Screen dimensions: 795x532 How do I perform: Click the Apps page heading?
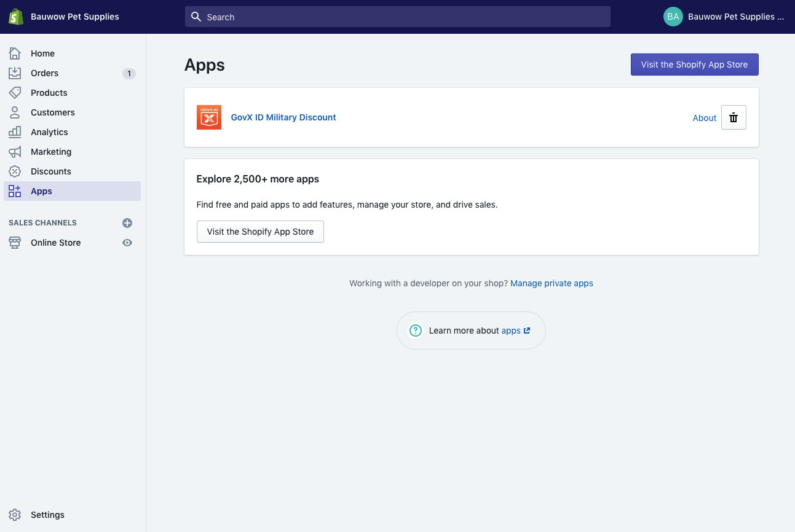(205, 65)
